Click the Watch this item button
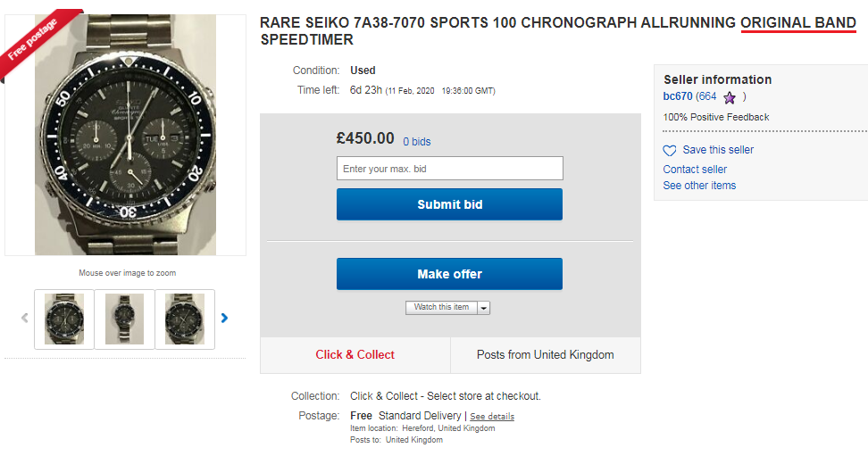The height and width of the screenshot is (456, 868). coord(441,308)
